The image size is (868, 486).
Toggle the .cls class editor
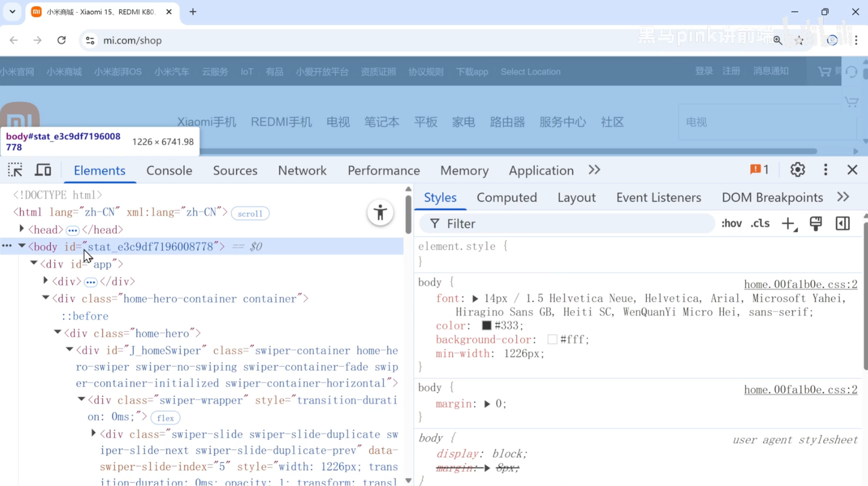click(x=760, y=224)
